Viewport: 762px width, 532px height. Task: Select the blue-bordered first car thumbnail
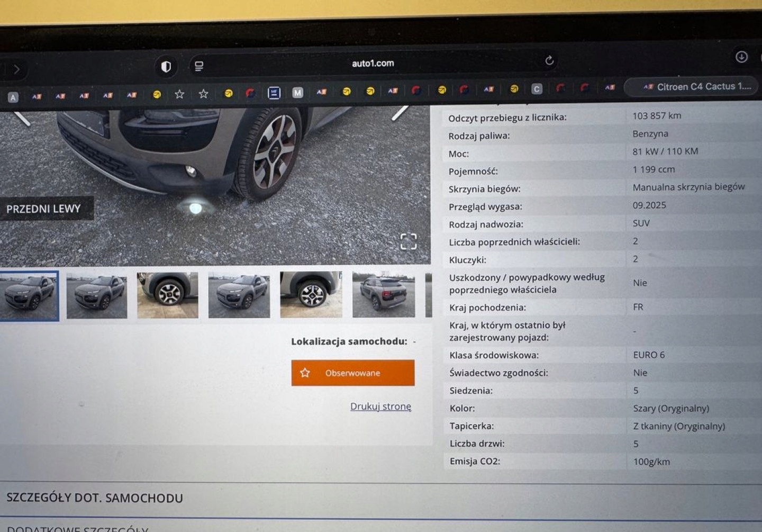pyautogui.click(x=29, y=295)
